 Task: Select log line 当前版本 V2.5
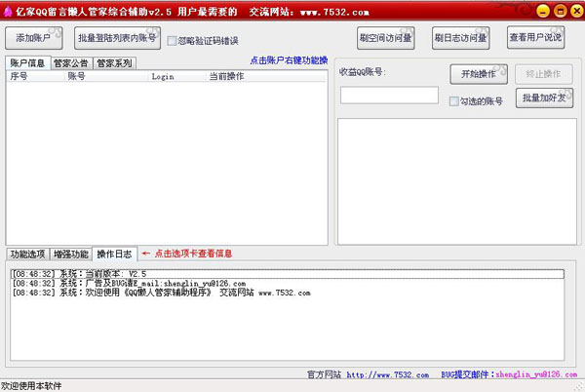287,274
